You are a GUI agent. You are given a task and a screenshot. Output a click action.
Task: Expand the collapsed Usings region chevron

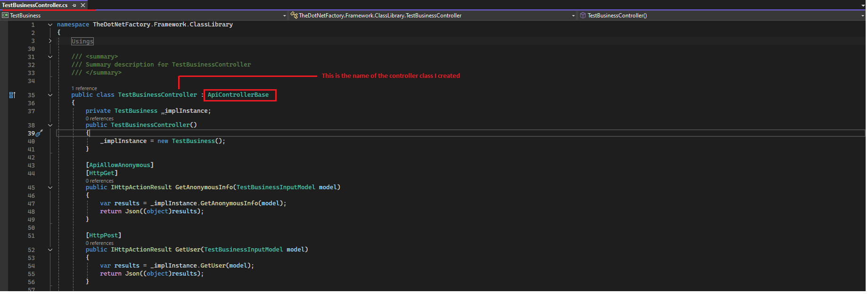point(50,41)
